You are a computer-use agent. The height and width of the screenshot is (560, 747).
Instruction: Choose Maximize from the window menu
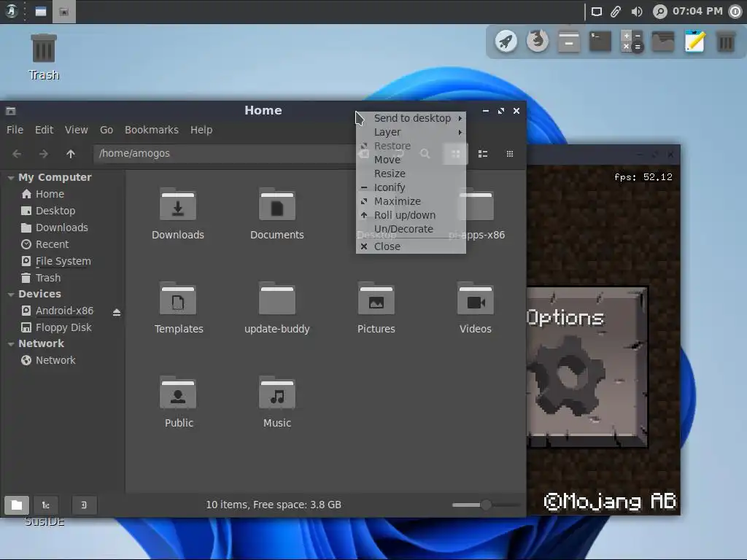point(411,201)
